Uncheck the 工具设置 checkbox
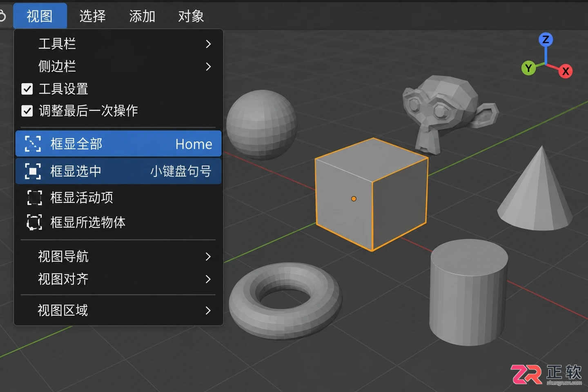Screen dimensions: 588x392 pyautogui.click(x=27, y=89)
